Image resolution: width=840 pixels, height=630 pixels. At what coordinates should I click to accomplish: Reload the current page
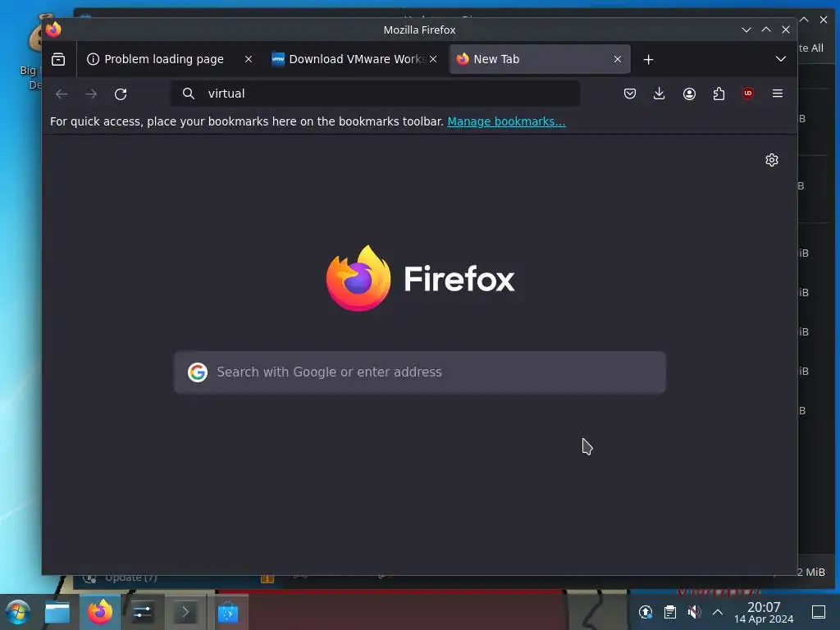[x=121, y=94]
